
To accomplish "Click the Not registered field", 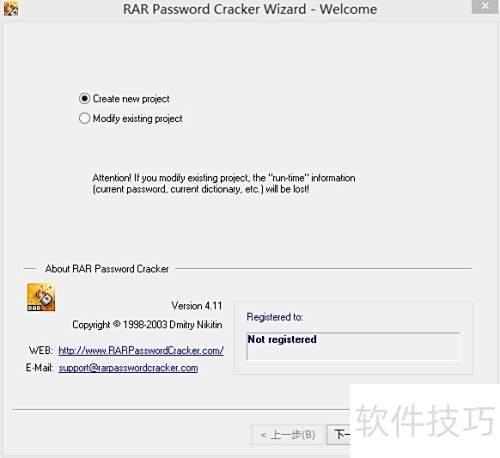I will (353, 346).
